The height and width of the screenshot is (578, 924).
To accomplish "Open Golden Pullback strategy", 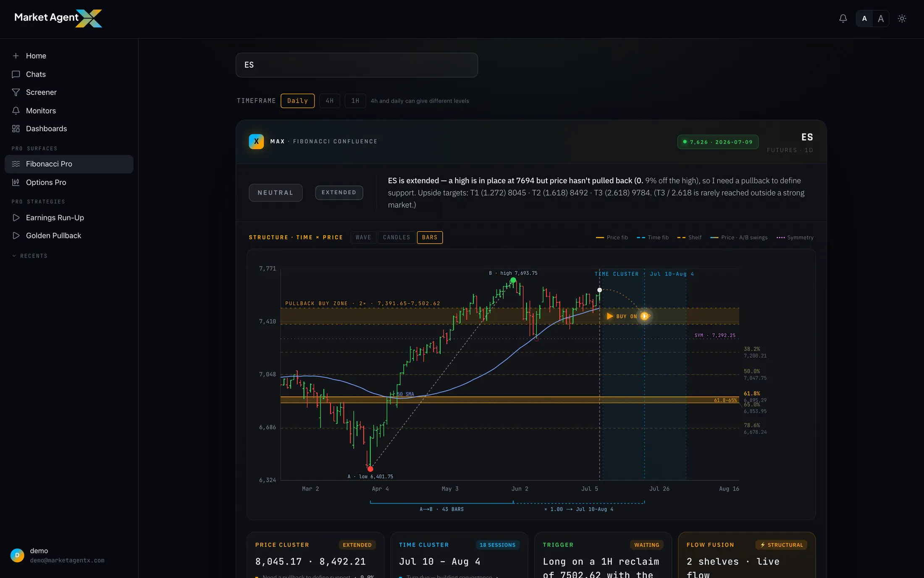I will pyautogui.click(x=69, y=236).
